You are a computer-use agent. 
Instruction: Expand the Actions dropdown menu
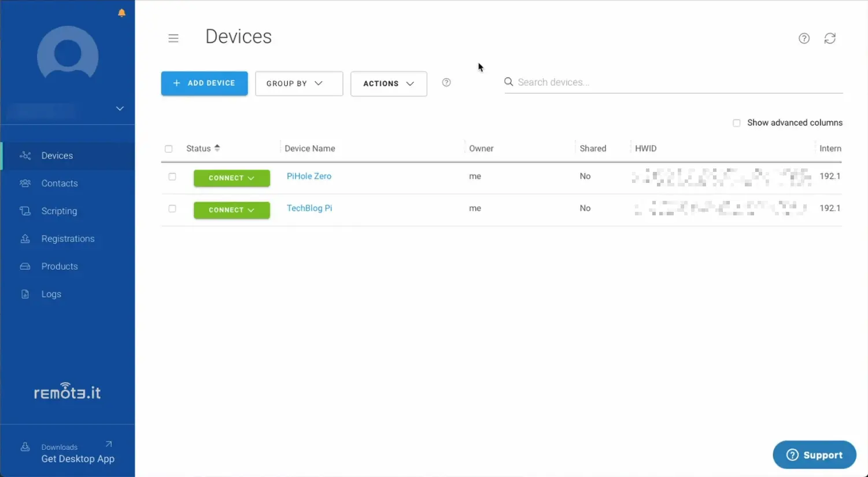[389, 83]
